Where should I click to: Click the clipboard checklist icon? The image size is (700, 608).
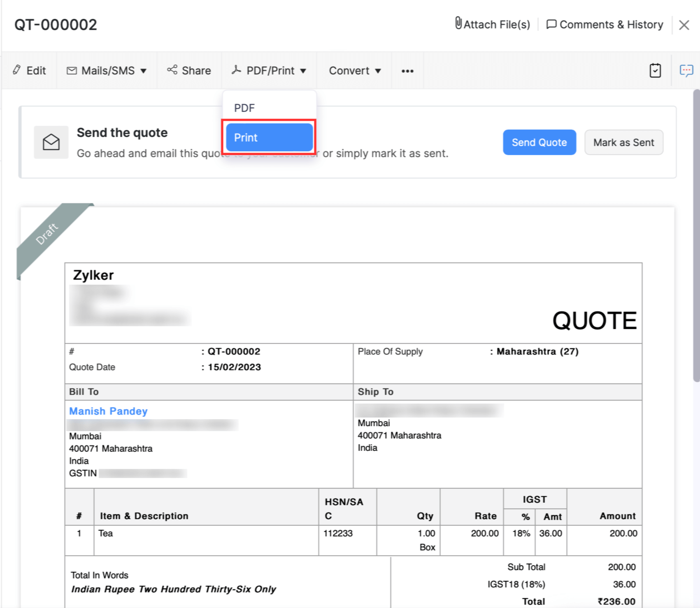pos(655,71)
